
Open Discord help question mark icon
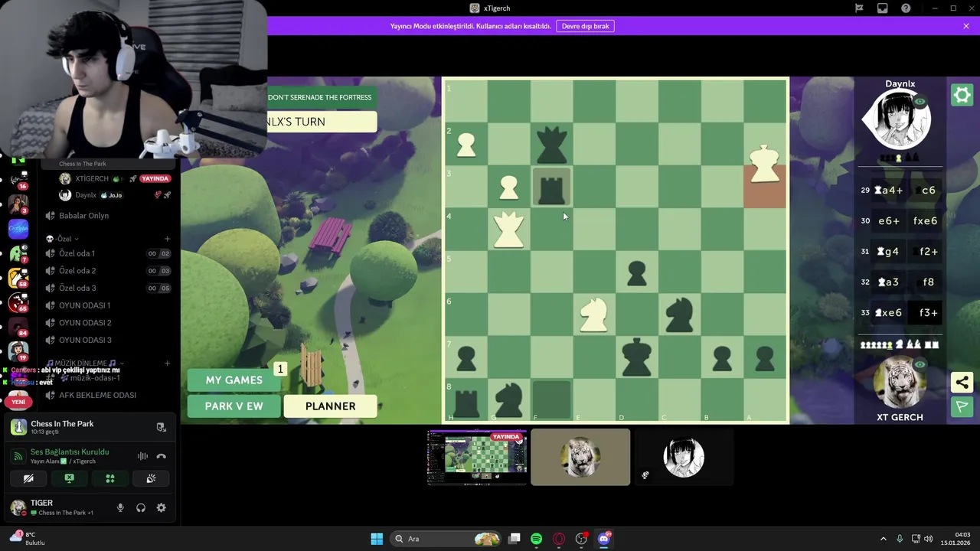(x=906, y=8)
